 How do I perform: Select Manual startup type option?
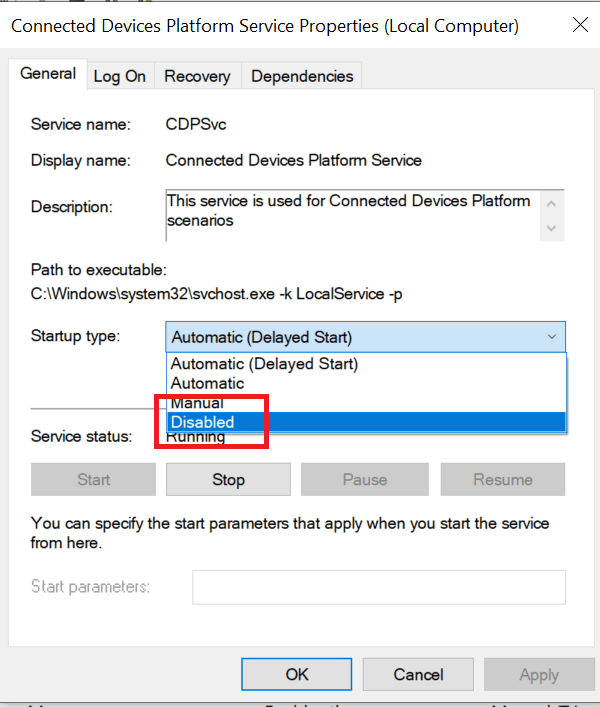tap(366, 403)
